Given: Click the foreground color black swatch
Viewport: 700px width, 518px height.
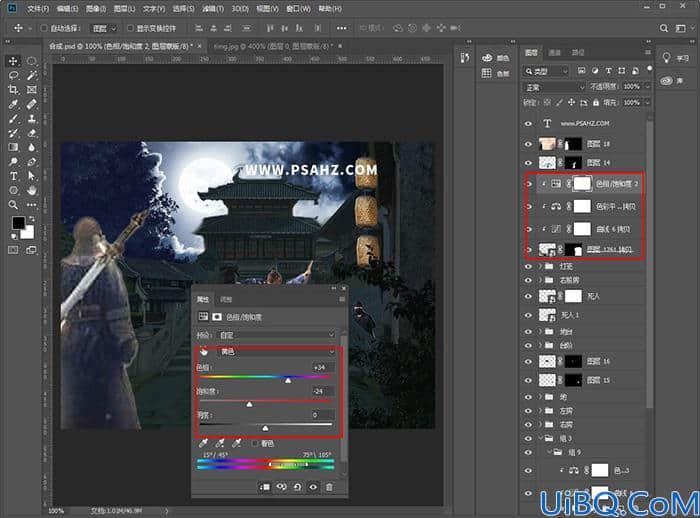Looking at the screenshot, I should [x=18, y=222].
